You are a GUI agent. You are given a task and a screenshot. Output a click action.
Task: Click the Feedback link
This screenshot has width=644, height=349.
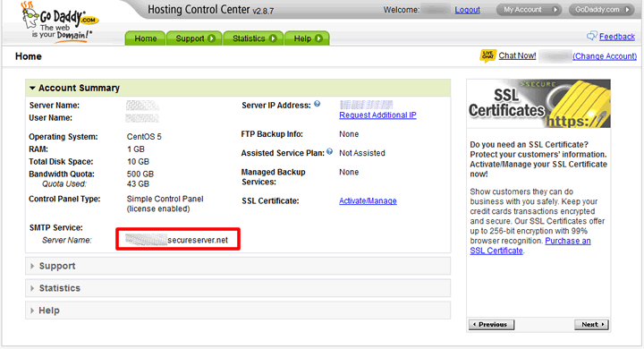(617, 37)
